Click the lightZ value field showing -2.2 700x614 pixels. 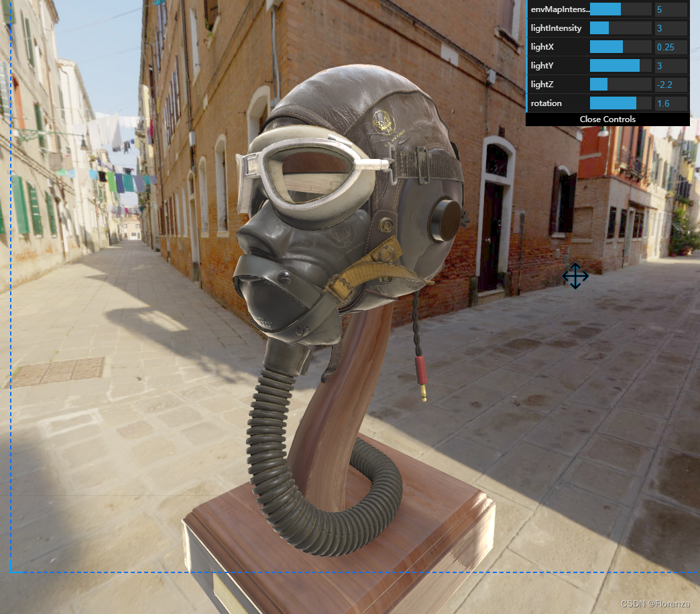click(671, 85)
